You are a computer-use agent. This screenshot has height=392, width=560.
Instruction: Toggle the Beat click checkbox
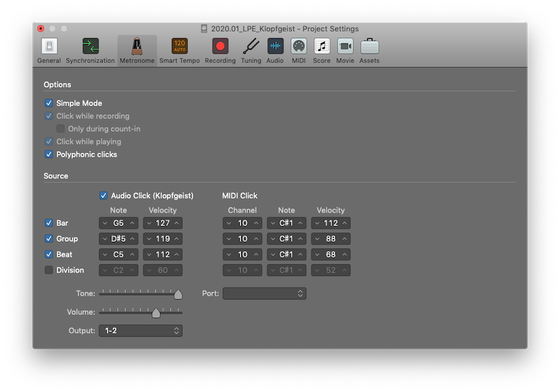point(49,254)
